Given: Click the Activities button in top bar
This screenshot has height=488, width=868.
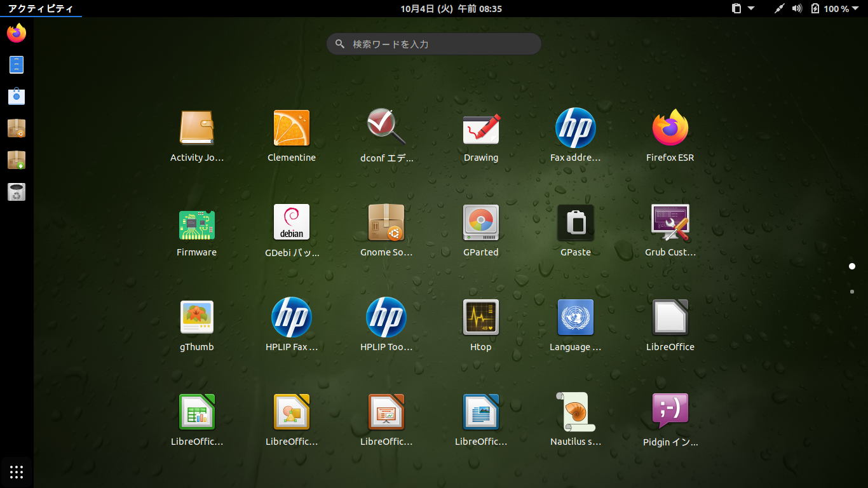Looking at the screenshot, I should point(41,8).
